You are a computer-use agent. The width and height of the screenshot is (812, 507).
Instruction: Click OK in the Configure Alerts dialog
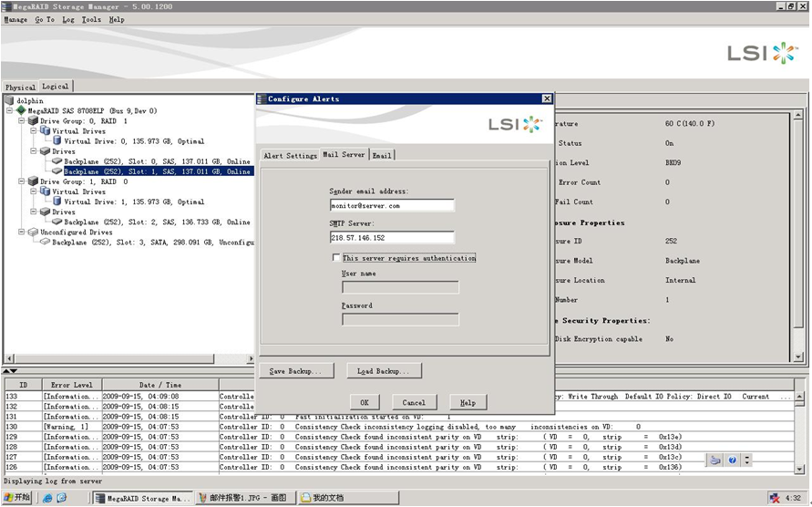[x=364, y=402]
